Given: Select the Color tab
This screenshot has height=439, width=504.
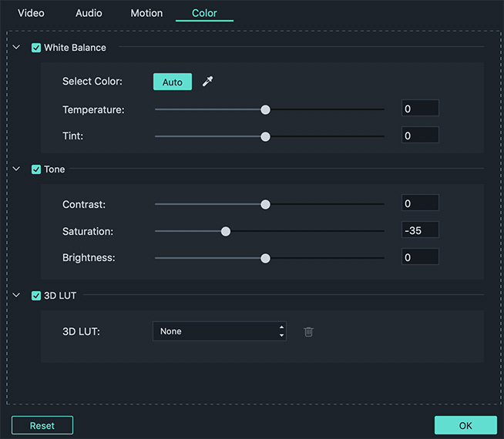Looking at the screenshot, I should (x=204, y=13).
